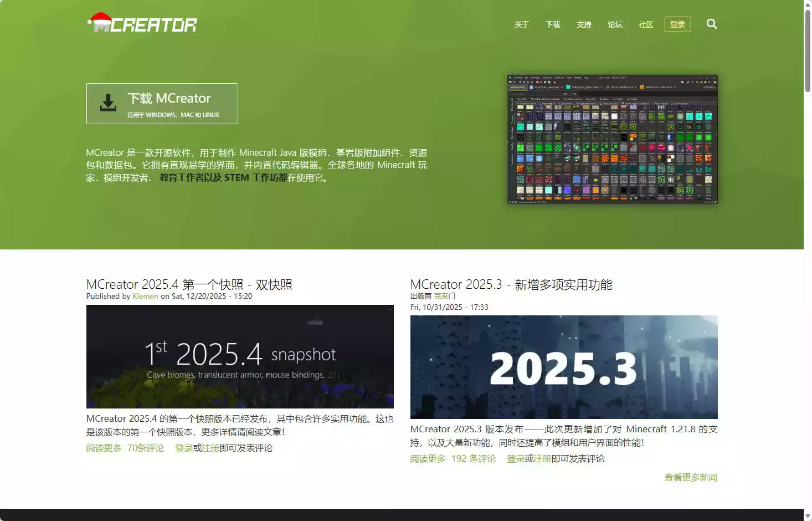Image resolution: width=812 pixels, height=521 pixels.
Task: Read more of the 2025.3 release article
Action: [428, 458]
